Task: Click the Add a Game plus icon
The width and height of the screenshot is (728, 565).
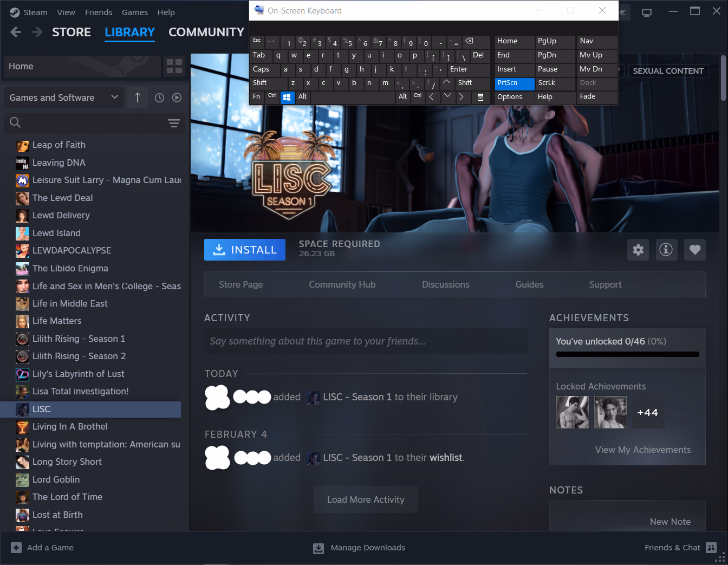Action: pos(16,548)
